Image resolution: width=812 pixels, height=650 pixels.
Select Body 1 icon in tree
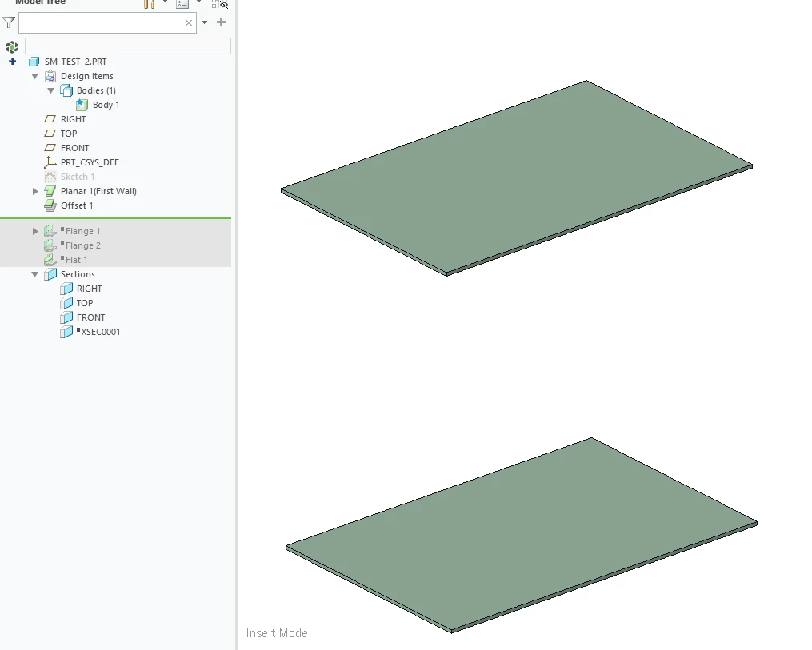(82, 105)
